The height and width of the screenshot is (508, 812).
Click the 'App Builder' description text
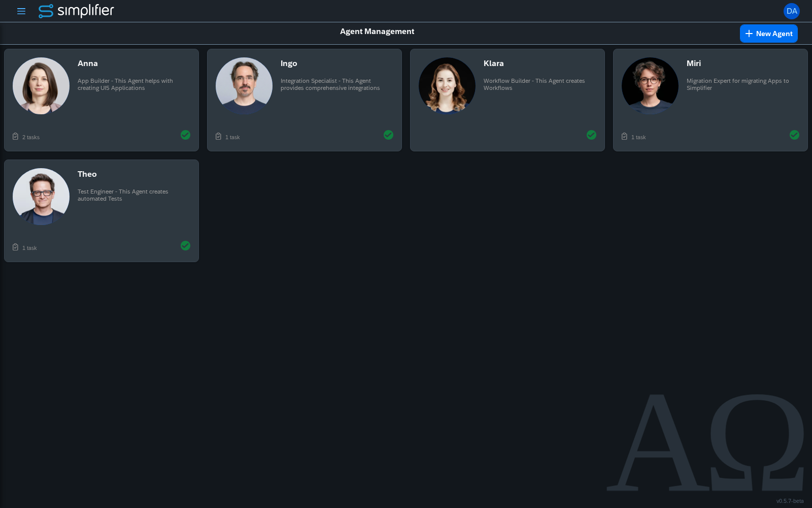[125, 84]
